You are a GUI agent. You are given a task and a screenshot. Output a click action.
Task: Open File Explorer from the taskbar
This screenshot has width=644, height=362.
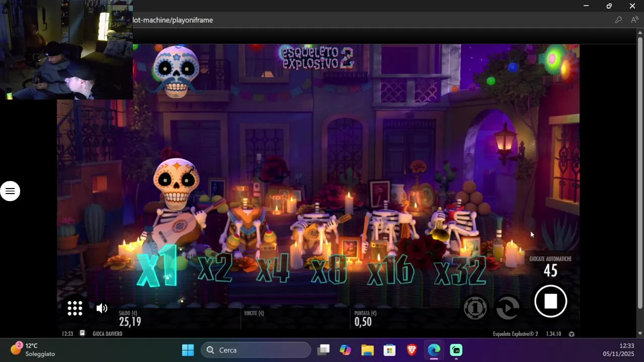click(367, 350)
